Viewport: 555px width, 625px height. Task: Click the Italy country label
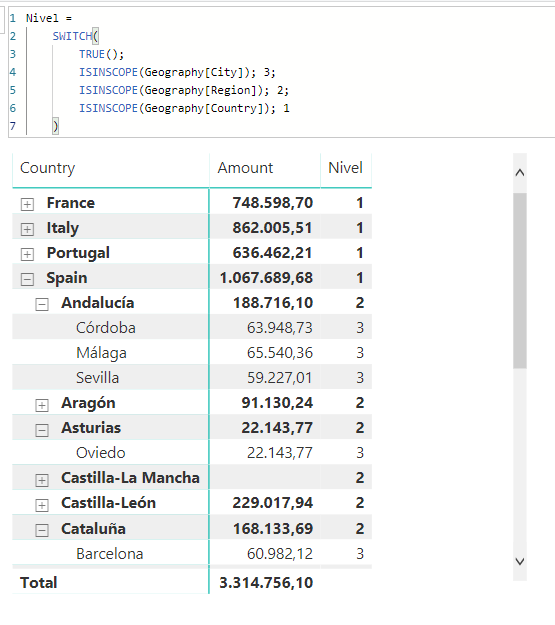tap(63, 228)
